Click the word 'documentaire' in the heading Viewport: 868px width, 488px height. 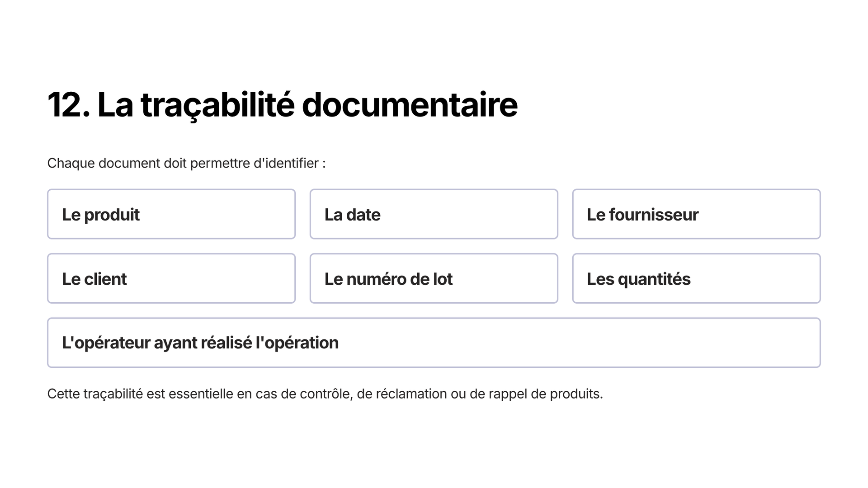pyautogui.click(x=410, y=105)
